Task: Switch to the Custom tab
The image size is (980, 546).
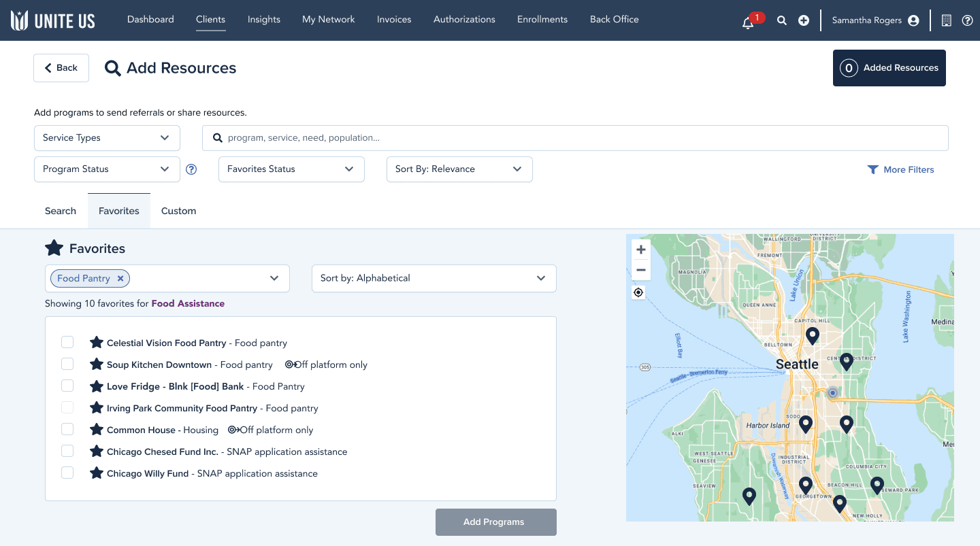Action: point(179,211)
